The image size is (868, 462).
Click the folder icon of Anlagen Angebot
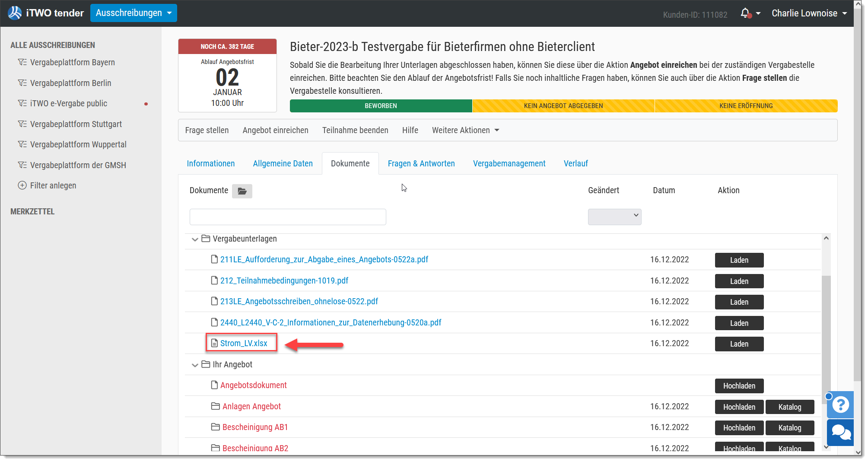pyautogui.click(x=215, y=406)
